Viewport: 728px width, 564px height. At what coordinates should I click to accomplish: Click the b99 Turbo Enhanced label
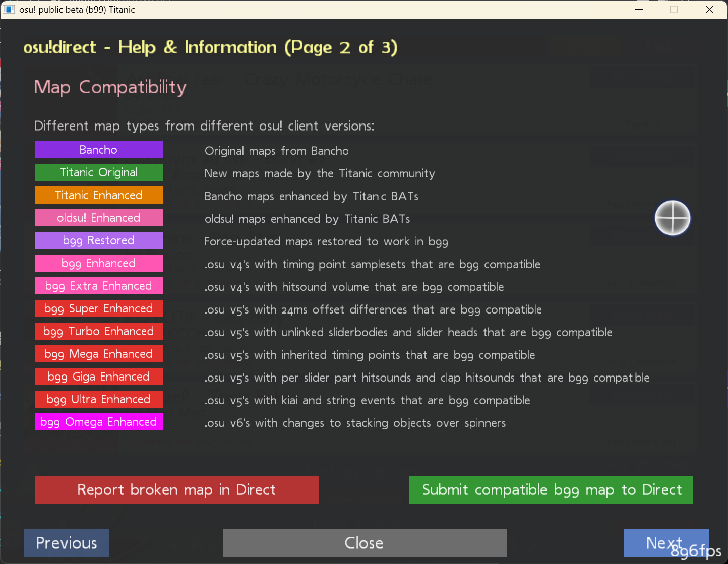98,331
